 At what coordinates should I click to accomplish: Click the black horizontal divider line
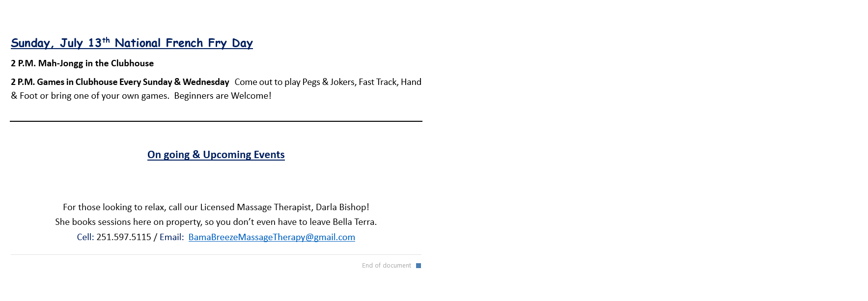(x=216, y=121)
